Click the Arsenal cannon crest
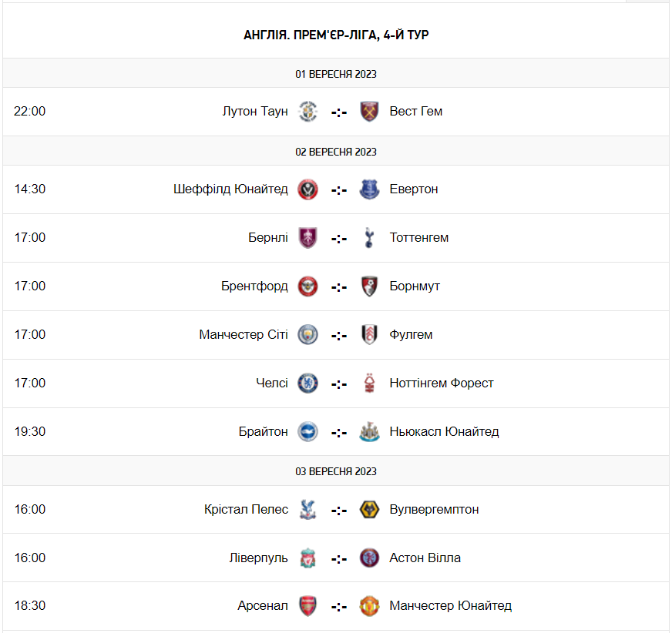 (x=307, y=605)
